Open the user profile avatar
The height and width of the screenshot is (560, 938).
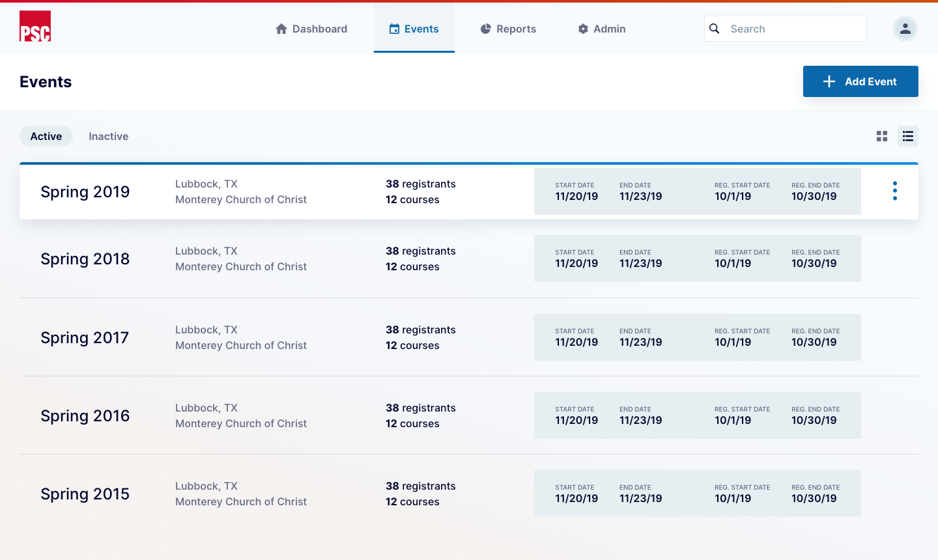point(905,29)
